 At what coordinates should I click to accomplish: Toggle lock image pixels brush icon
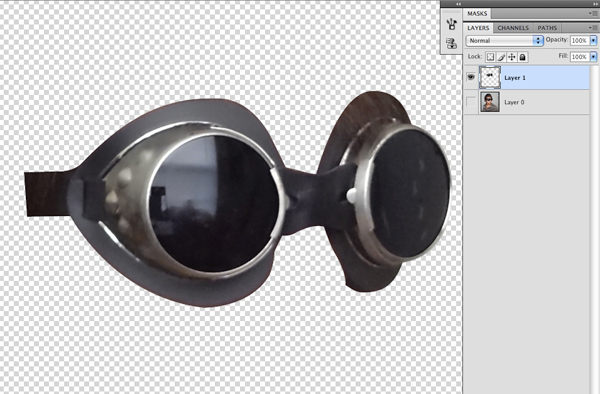pos(501,57)
